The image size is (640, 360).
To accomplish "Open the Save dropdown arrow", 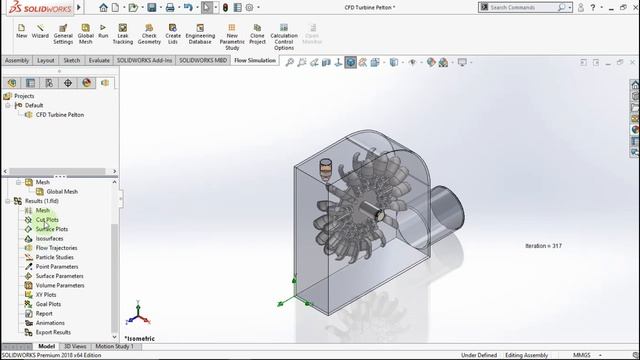I will [160, 7].
